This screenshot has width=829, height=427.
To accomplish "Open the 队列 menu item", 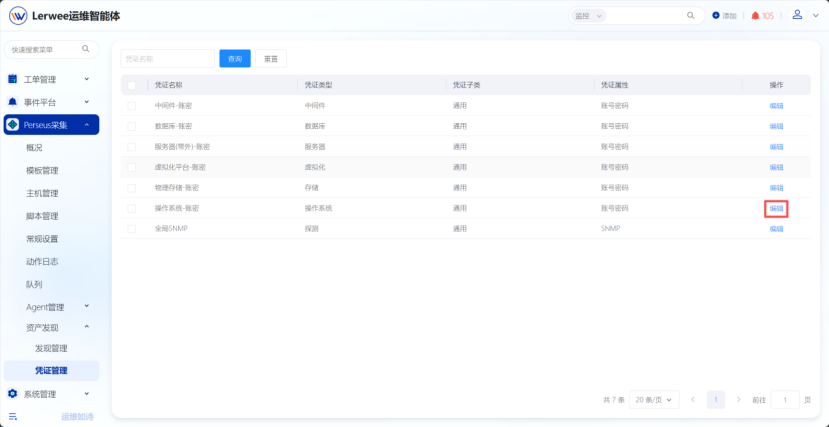I will pos(34,284).
